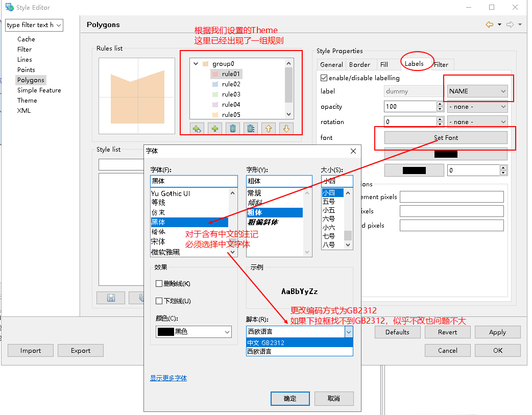Click the Defaults button
This screenshot has width=532, height=415.
click(397, 332)
